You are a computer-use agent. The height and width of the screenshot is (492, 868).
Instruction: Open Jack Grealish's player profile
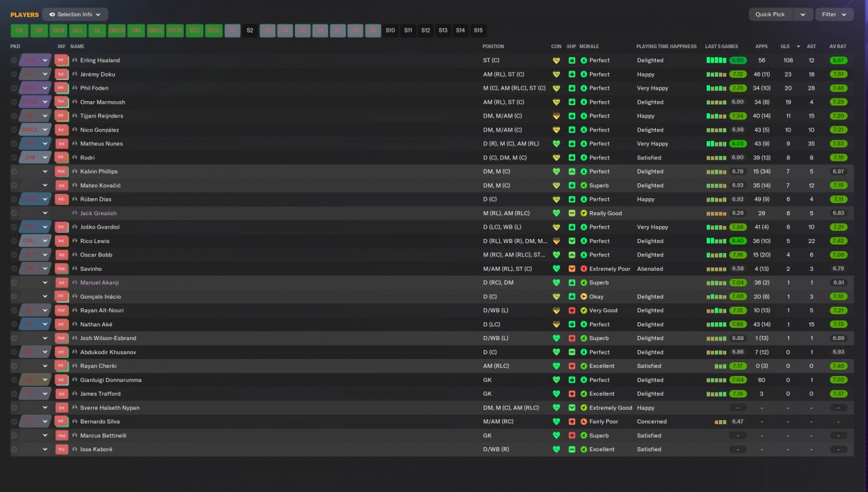[x=98, y=213]
